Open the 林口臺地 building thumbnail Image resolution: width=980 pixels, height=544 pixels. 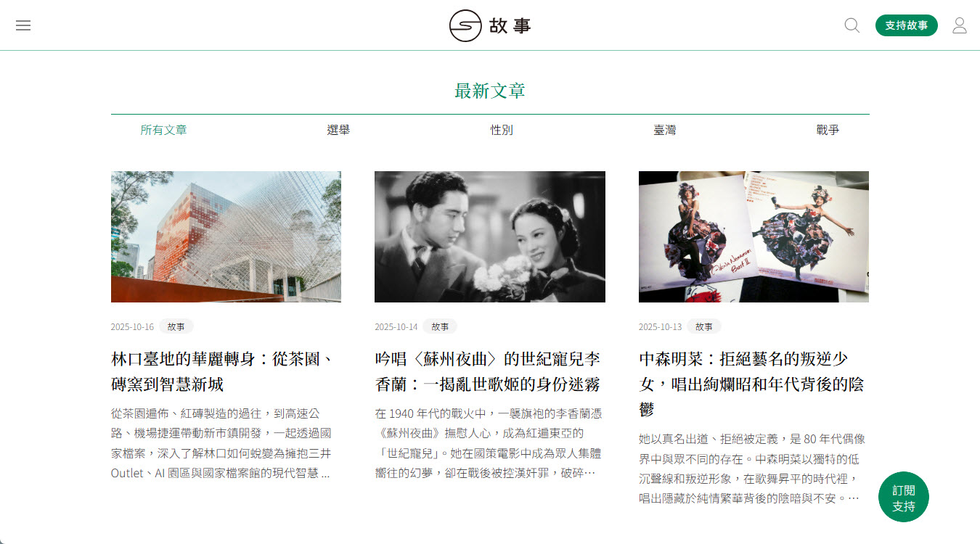[x=226, y=236]
